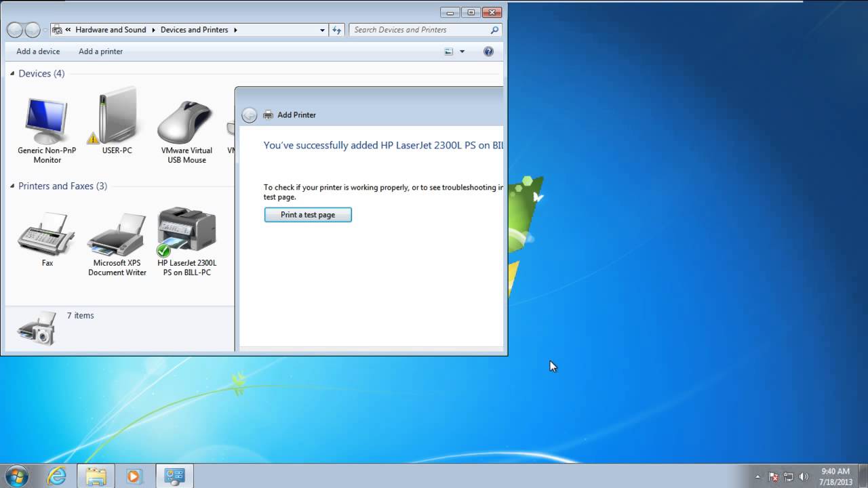Click Add a device in toolbar

point(38,52)
